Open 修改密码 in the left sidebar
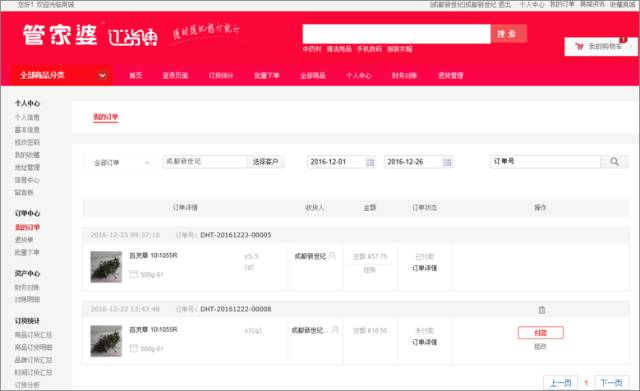The width and height of the screenshot is (640, 391). coord(27,142)
